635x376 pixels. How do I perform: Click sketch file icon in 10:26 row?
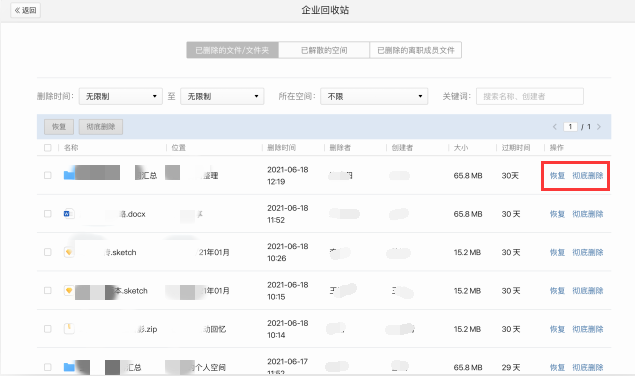coord(69,252)
